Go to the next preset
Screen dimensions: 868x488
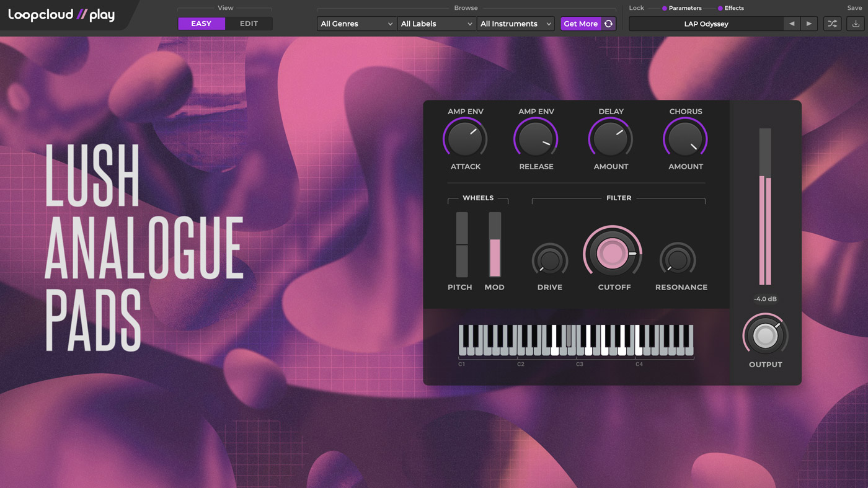point(809,24)
